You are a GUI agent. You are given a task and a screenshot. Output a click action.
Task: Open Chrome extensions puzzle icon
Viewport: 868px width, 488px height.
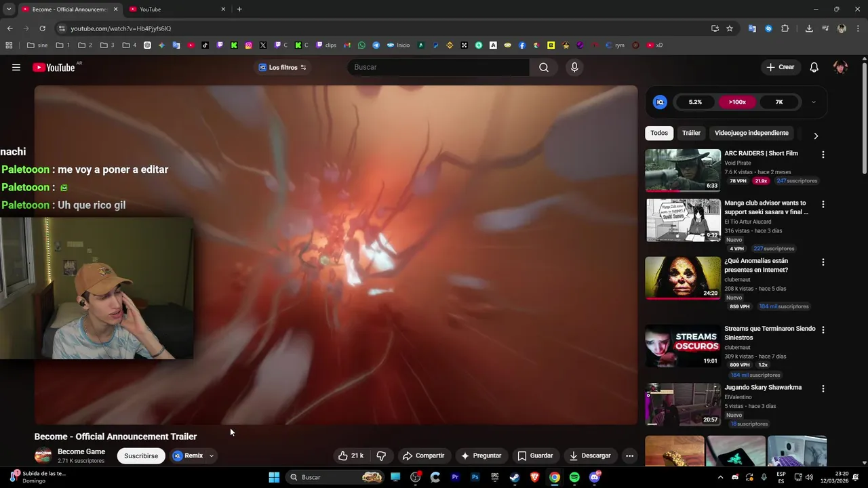click(785, 28)
